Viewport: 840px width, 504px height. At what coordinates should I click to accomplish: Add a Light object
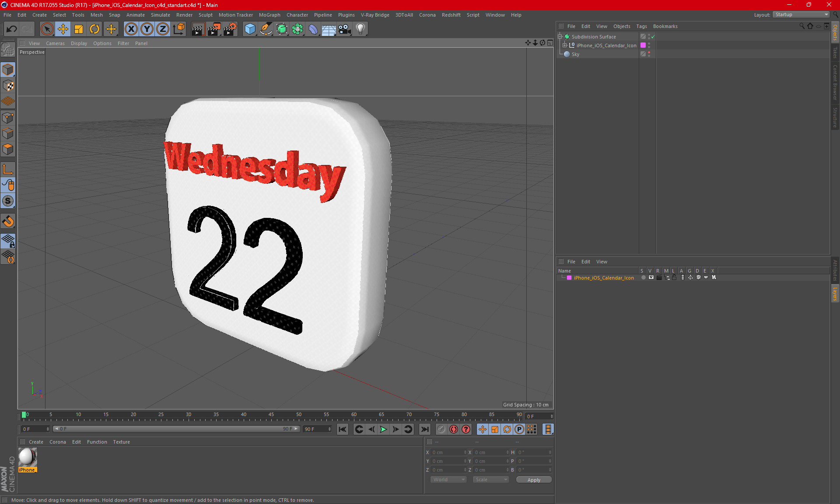coord(360,29)
